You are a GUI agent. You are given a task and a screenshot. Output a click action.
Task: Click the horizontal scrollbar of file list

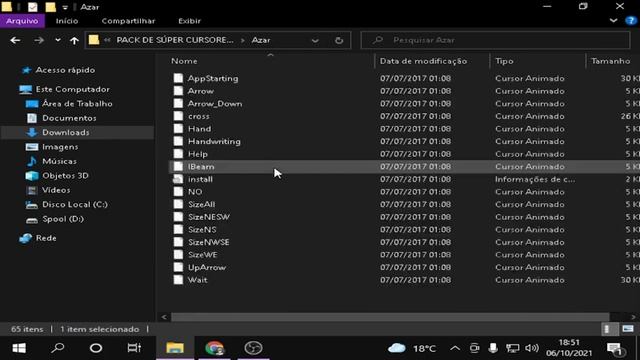(x=390, y=317)
